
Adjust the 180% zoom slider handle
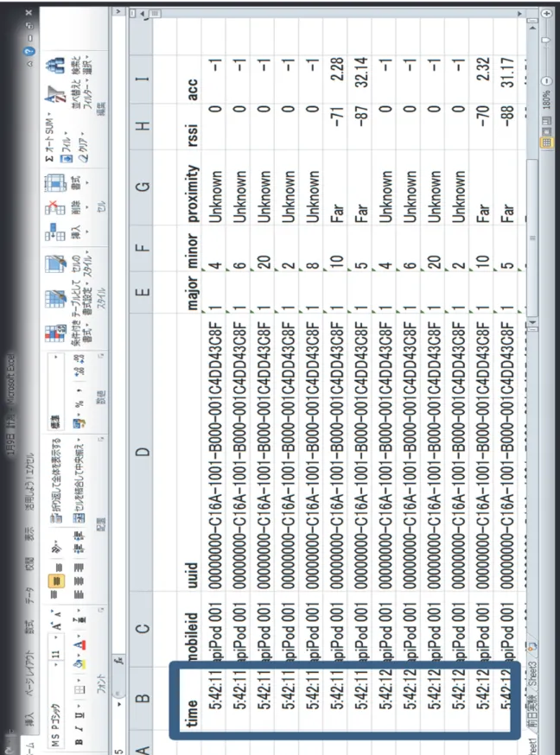(x=546, y=41)
